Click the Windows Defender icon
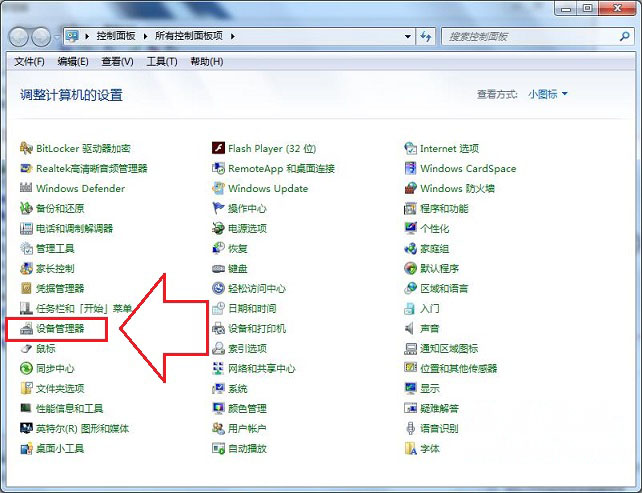 [26, 188]
